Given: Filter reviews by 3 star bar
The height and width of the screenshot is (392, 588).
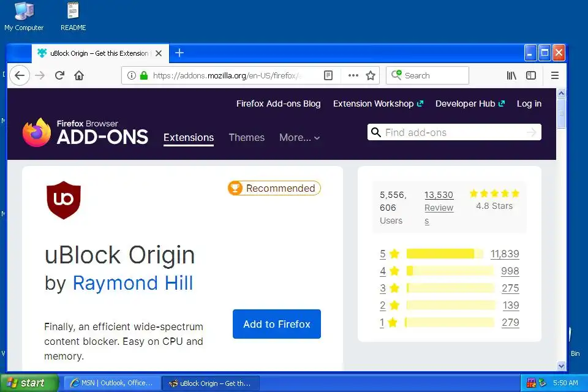Looking at the screenshot, I should coord(450,288).
